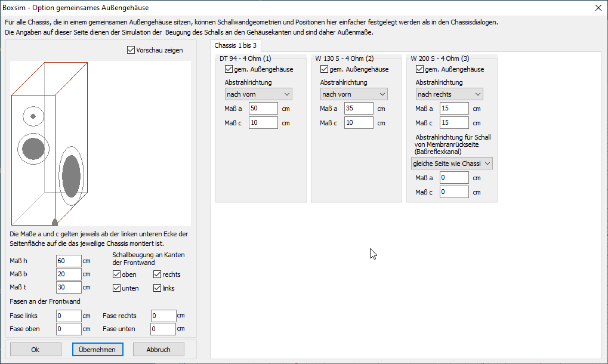Uncheck gem. Außengehäuse for DT 94

(229, 69)
